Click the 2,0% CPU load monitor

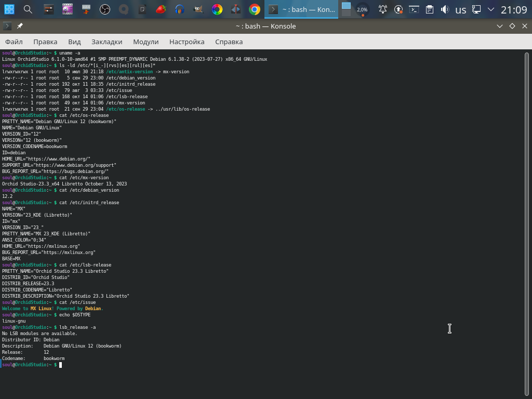[x=362, y=9]
